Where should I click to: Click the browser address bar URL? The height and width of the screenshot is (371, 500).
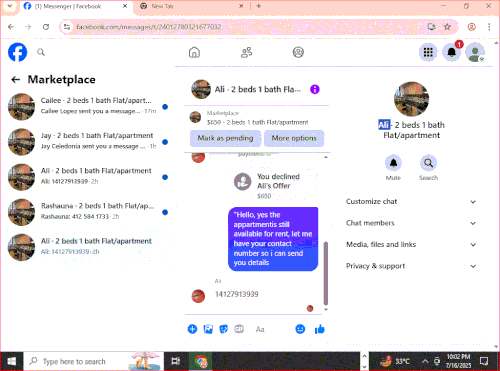coord(149,27)
